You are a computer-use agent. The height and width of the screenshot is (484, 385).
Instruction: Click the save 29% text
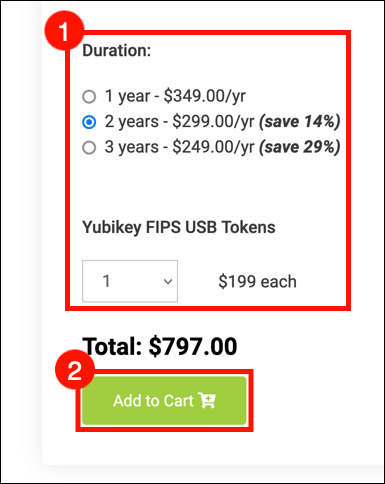[300, 147]
